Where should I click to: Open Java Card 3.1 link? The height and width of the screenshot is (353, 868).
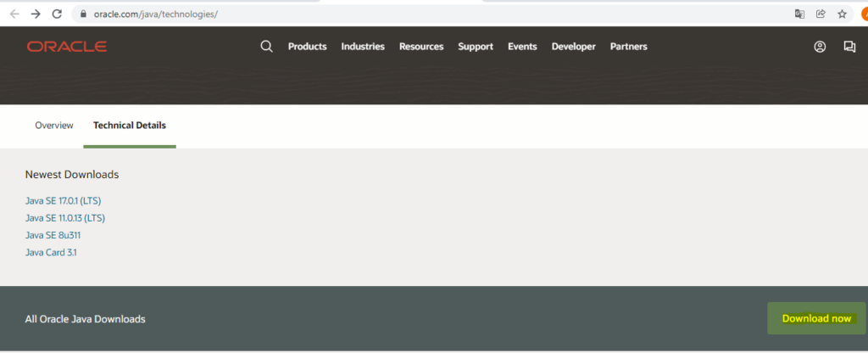click(x=51, y=252)
